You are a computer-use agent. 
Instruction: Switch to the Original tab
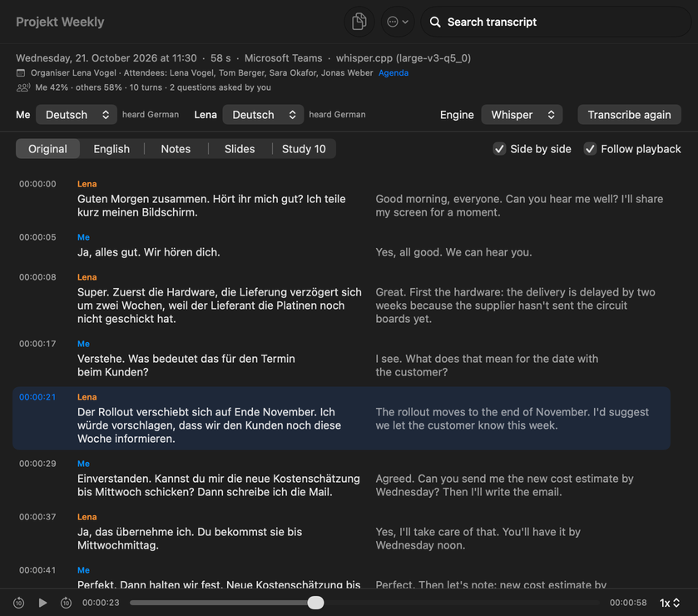(47, 149)
